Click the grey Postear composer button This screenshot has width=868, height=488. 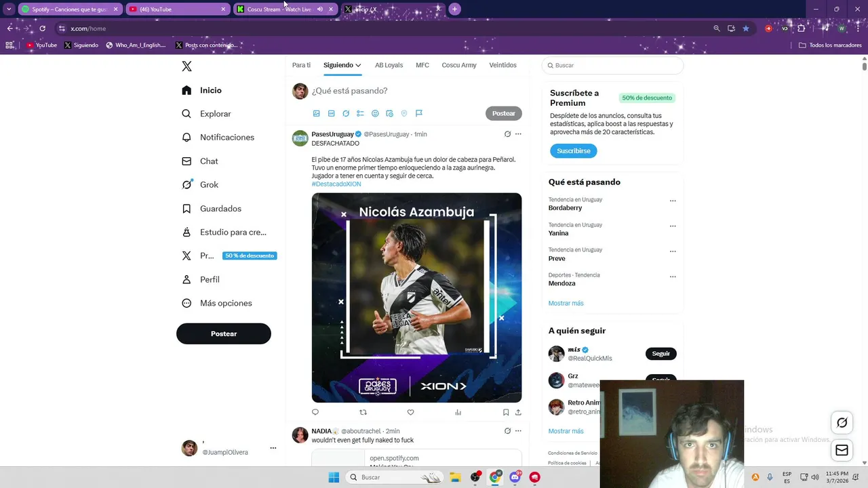click(x=504, y=113)
